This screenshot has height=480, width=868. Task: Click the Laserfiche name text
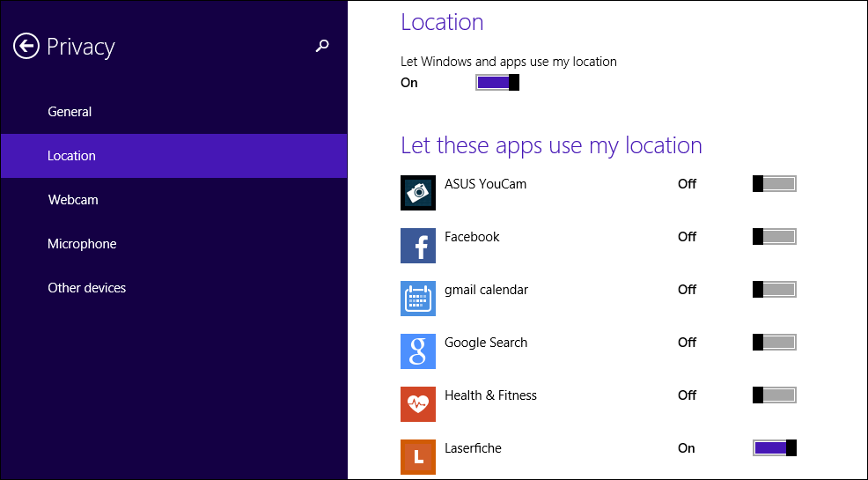click(x=473, y=448)
